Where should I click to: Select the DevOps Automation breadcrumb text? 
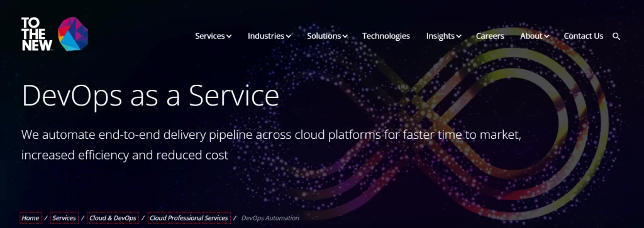[x=270, y=218]
